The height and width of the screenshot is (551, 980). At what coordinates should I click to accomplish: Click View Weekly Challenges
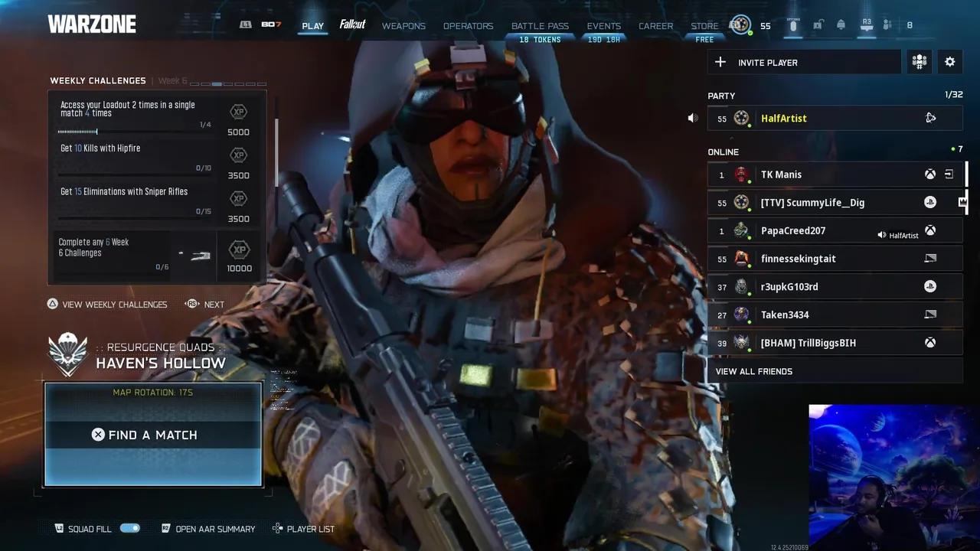107,304
